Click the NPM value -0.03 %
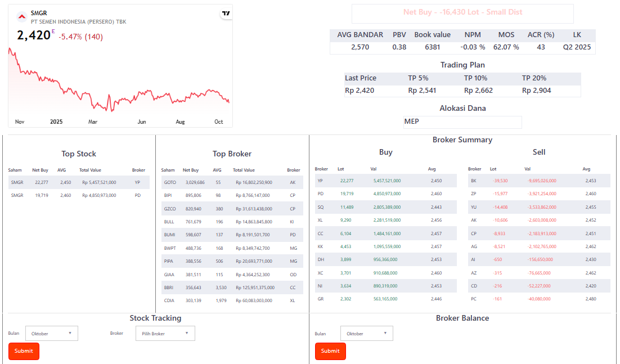This screenshot has width=620, height=364. (x=473, y=47)
